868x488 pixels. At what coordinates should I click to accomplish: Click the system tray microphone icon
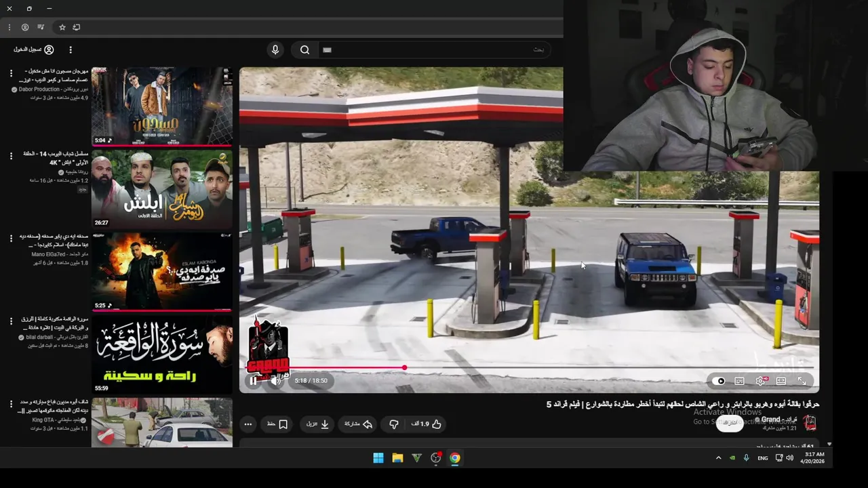[746, 458]
